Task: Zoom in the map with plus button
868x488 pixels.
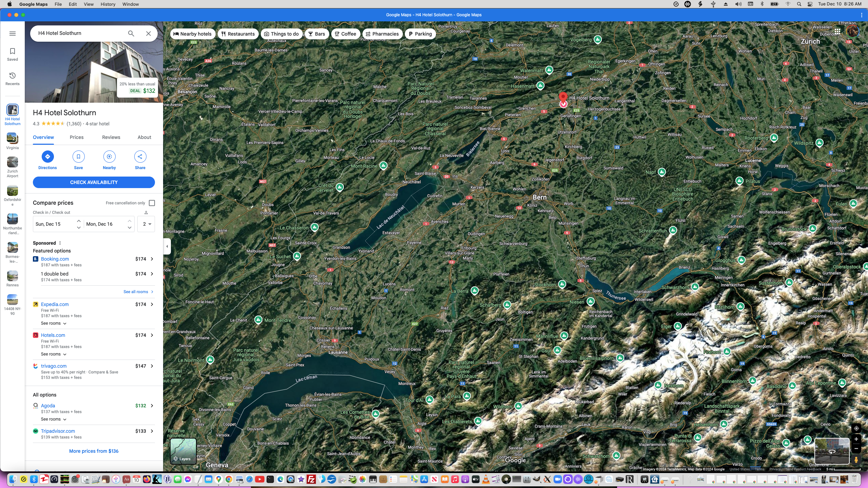Action: 856,439
